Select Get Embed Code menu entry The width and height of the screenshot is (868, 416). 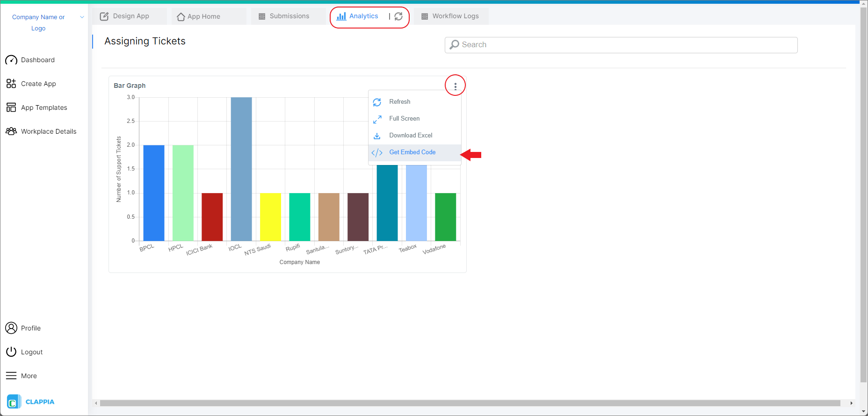[415, 152]
